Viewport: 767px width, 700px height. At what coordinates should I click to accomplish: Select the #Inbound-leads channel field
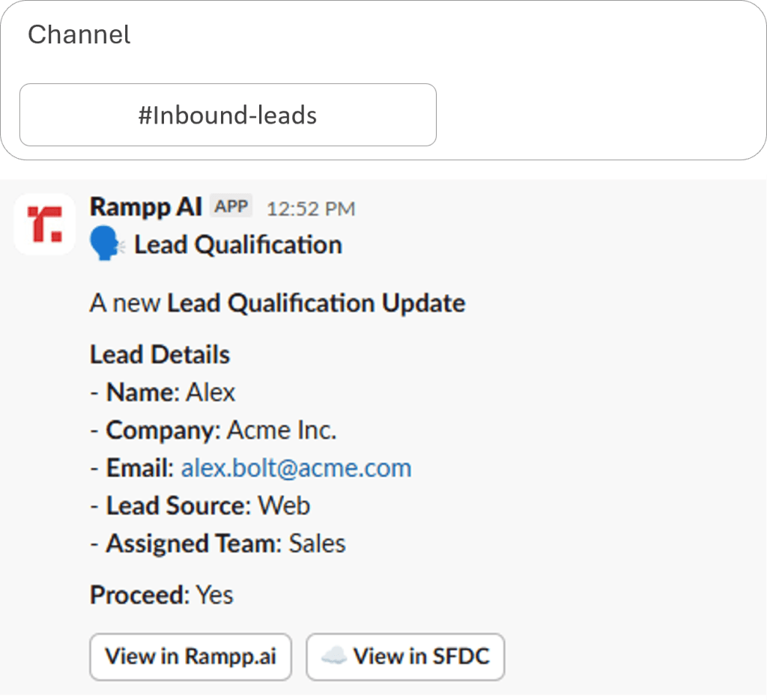(x=228, y=115)
